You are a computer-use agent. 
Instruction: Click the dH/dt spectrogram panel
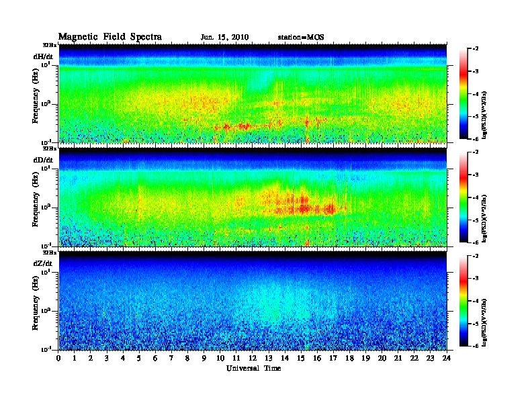253,93
